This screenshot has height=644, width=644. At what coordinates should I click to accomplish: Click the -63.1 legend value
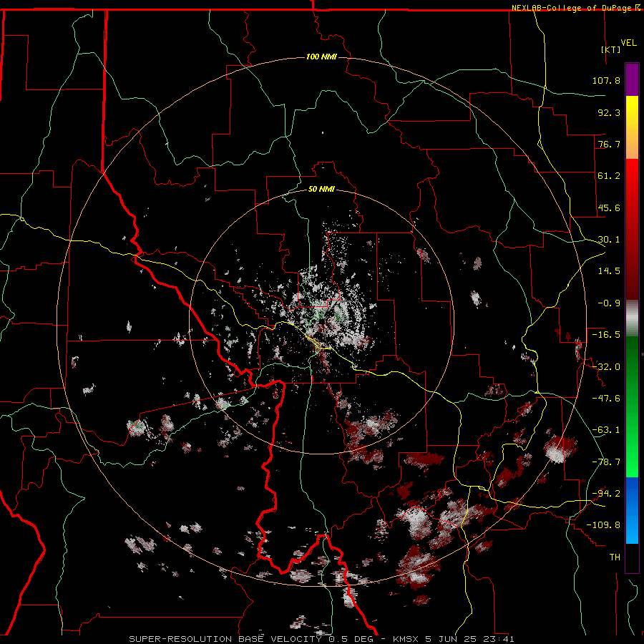click(606, 430)
